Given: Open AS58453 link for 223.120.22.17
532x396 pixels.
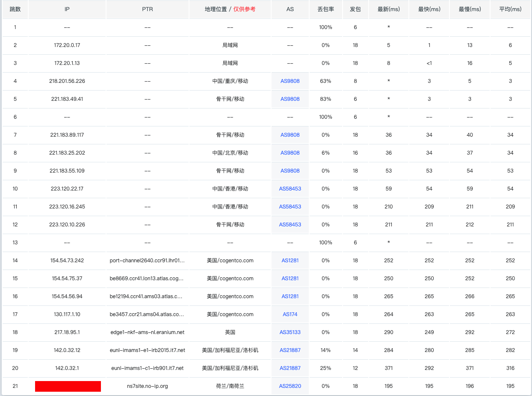Looking at the screenshot, I should tap(290, 189).
